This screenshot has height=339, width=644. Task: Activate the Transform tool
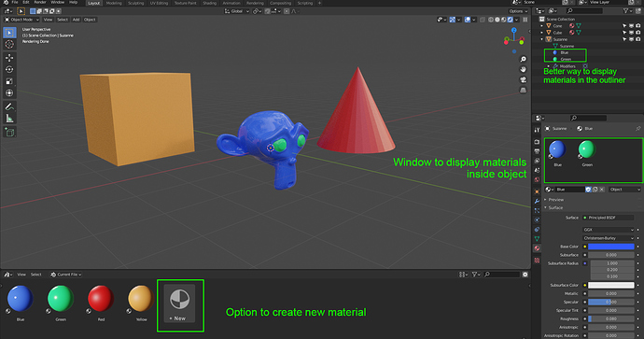9,93
